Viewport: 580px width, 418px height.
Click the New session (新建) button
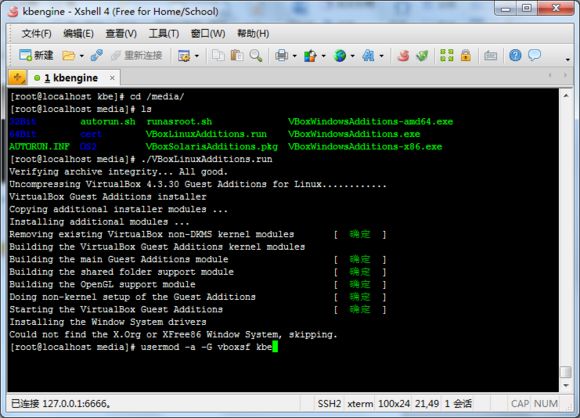coord(36,55)
